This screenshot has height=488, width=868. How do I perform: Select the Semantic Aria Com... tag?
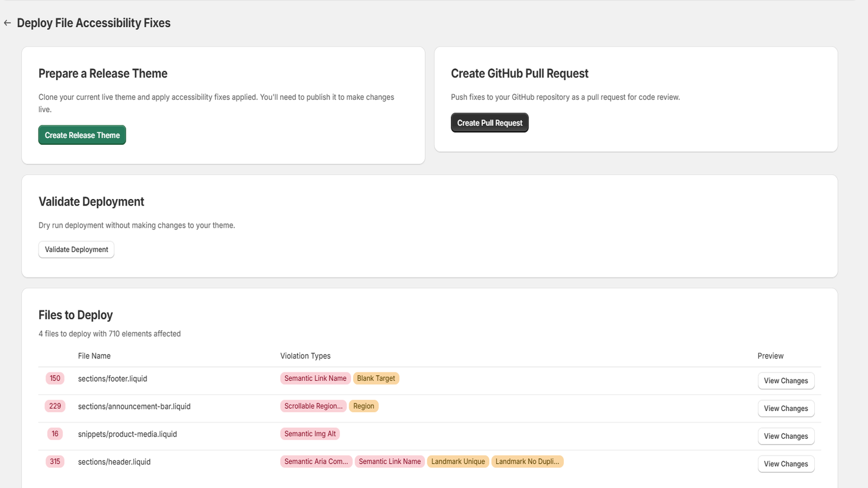click(316, 461)
